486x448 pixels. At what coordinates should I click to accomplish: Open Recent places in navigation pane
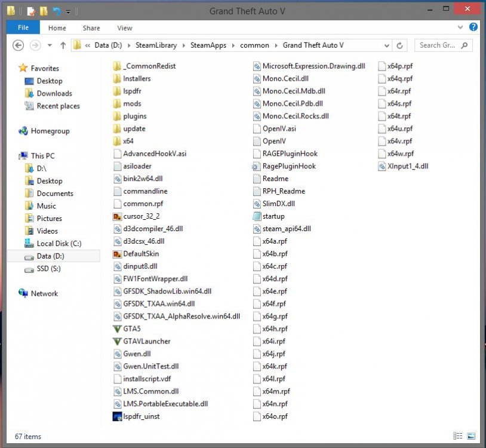tap(58, 106)
